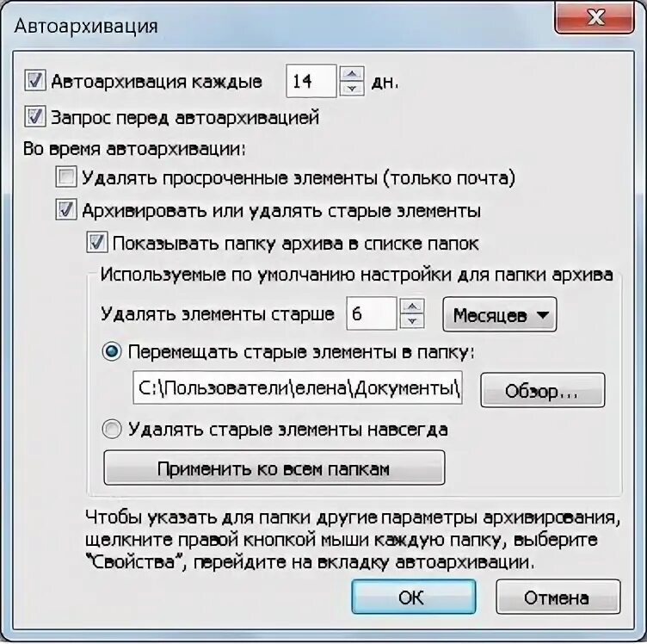
Task: Click the age value field showing 6
Action: click(372, 313)
